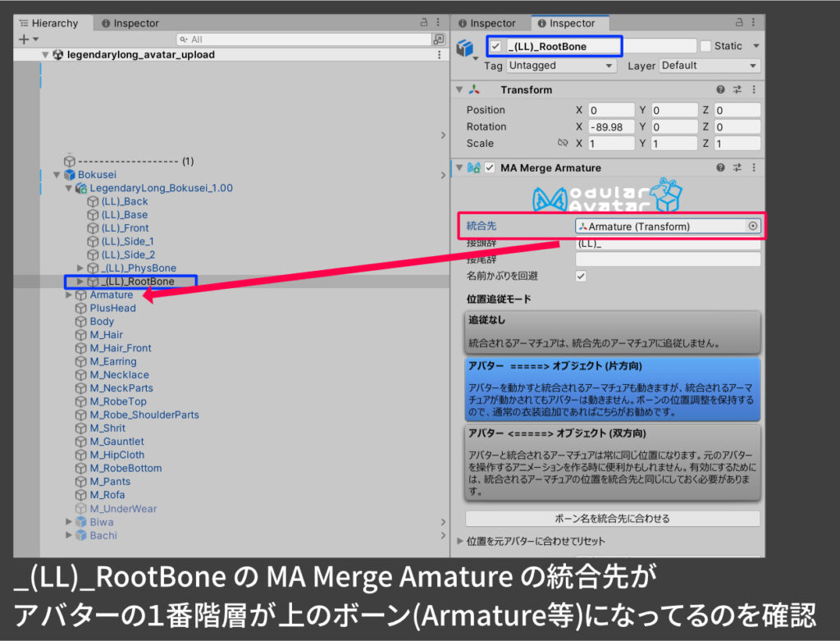840x641 pixels.
Task: Open the Layer dropdown showing Default
Action: coord(709,66)
